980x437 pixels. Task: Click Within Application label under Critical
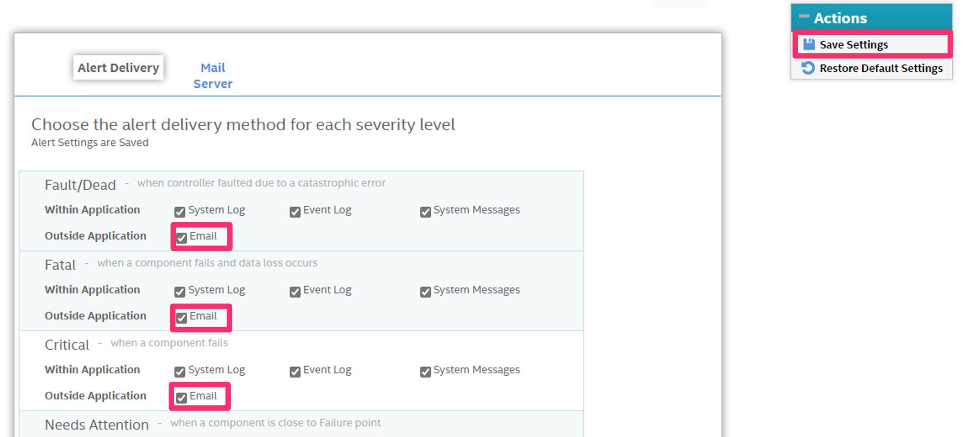92,370
